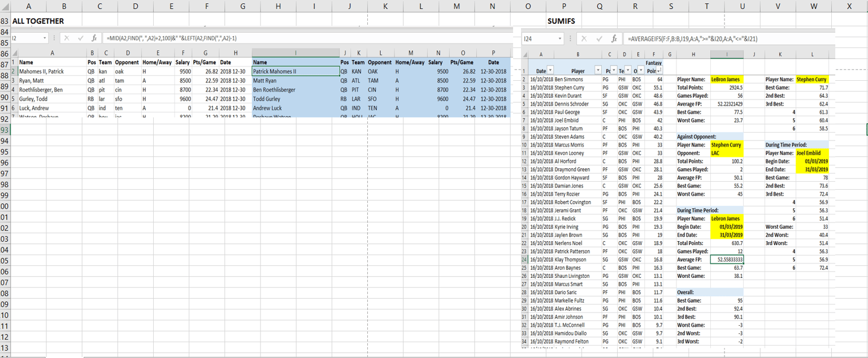Click the fx Insert Function icon beside the AVERAGEIFS formula

point(614,40)
